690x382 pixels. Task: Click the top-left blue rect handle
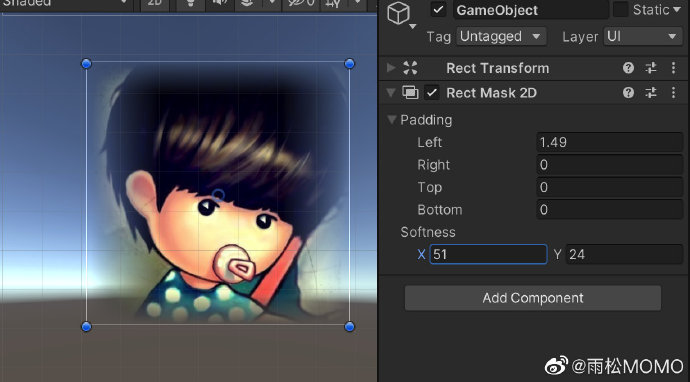86,64
